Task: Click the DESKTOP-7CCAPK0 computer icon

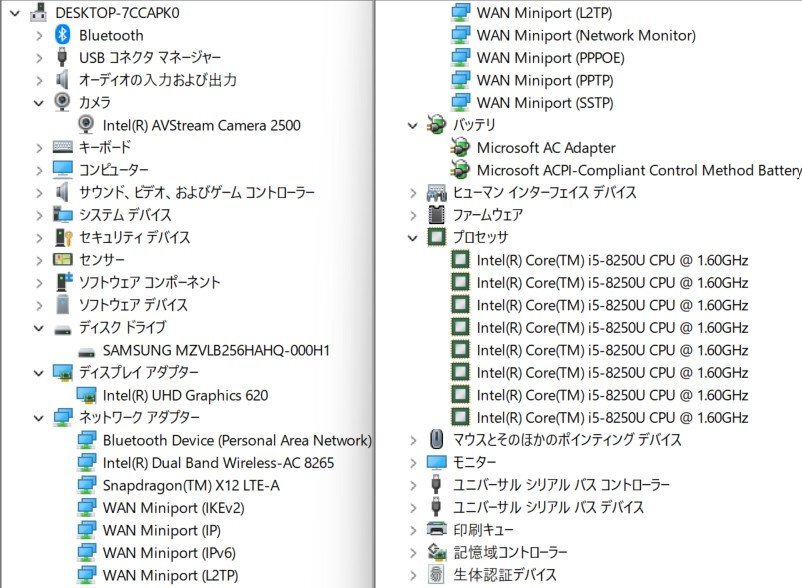Action: coord(38,12)
